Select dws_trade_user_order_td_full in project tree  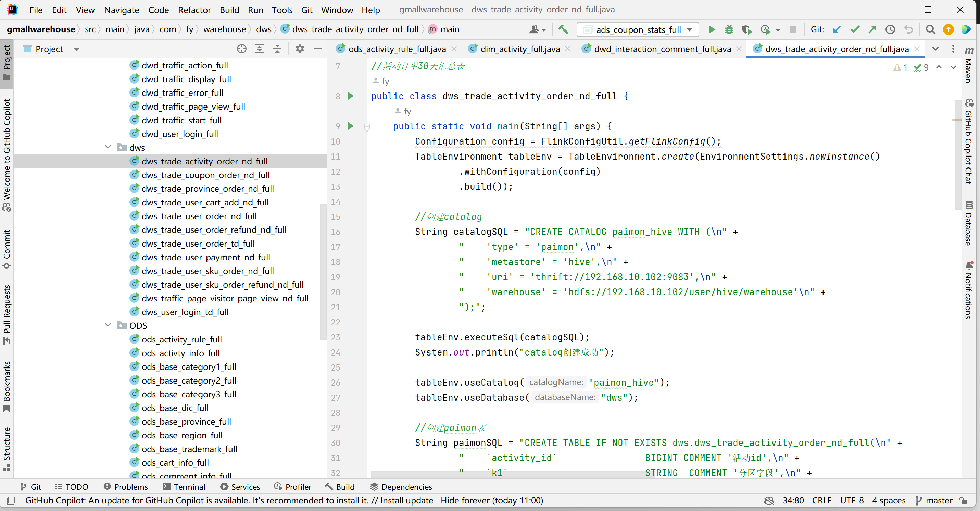tap(198, 244)
